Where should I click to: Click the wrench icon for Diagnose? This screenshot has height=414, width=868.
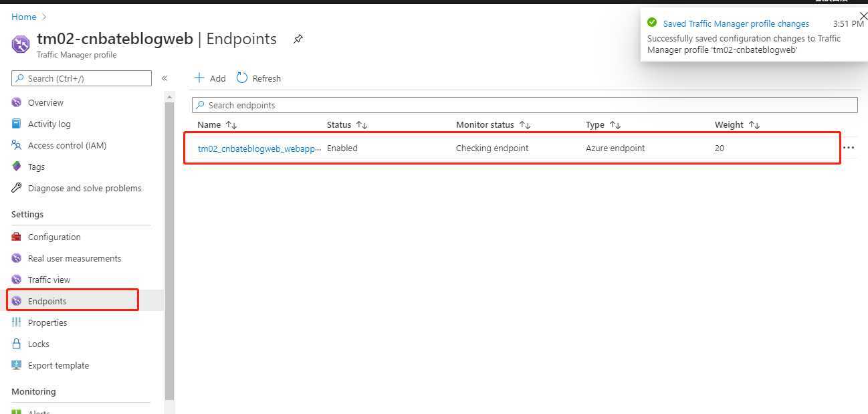point(17,188)
